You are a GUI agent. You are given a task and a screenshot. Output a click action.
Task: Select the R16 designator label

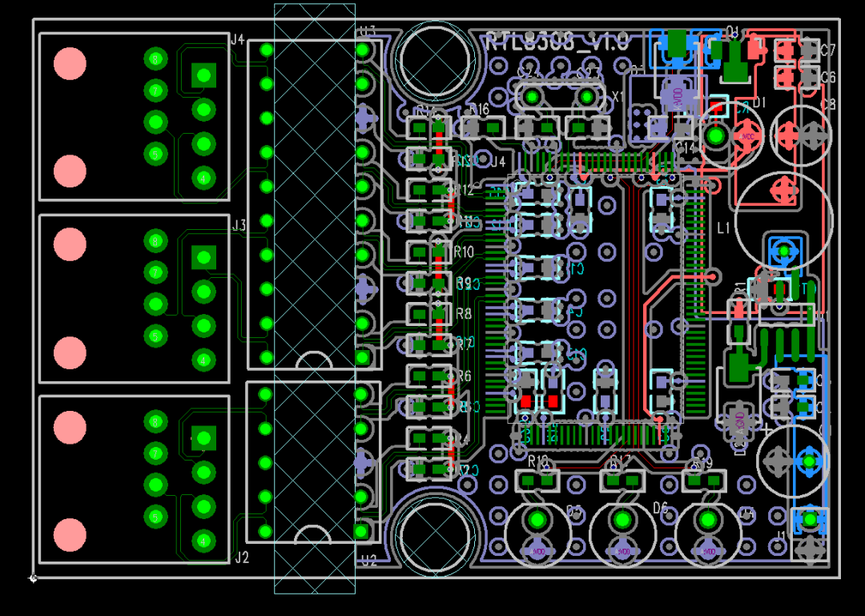click(x=479, y=109)
